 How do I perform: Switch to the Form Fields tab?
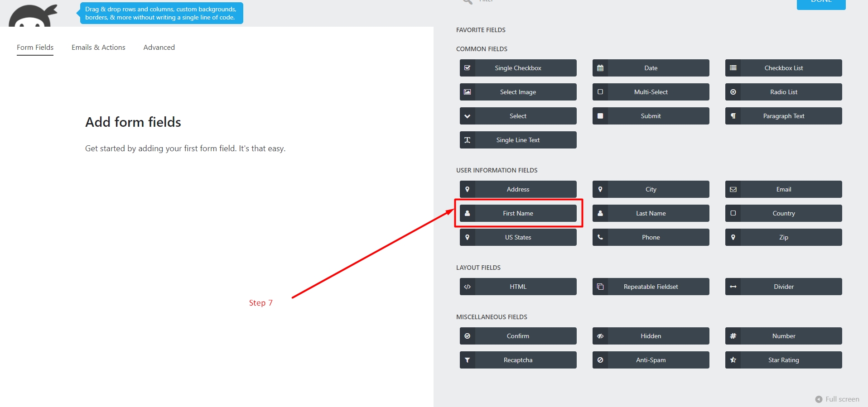click(x=35, y=48)
